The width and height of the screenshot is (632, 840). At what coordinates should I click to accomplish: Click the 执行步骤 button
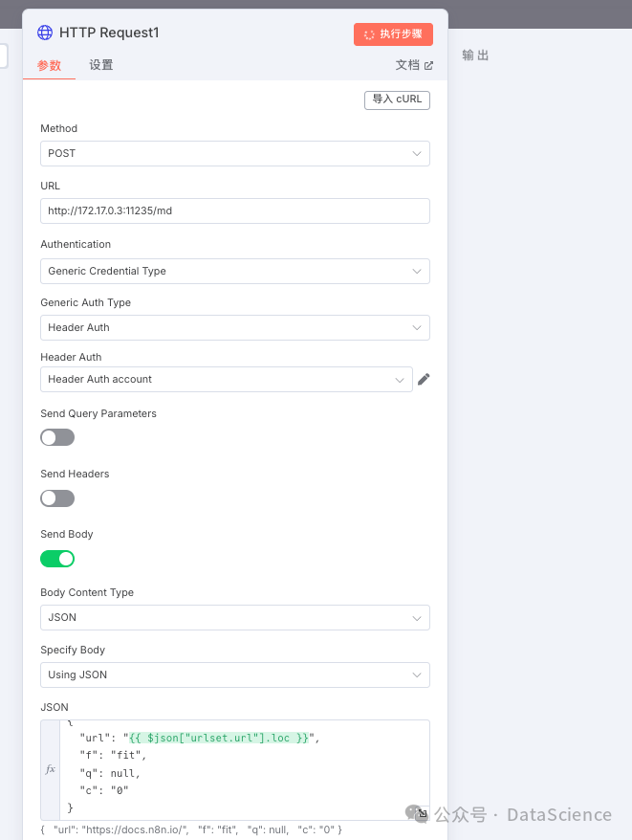tap(393, 34)
